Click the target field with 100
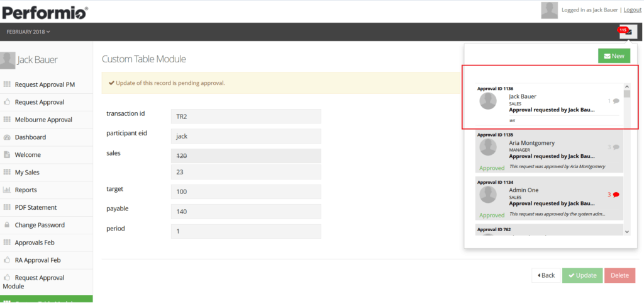The image size is (644, 303). [246, 192]
